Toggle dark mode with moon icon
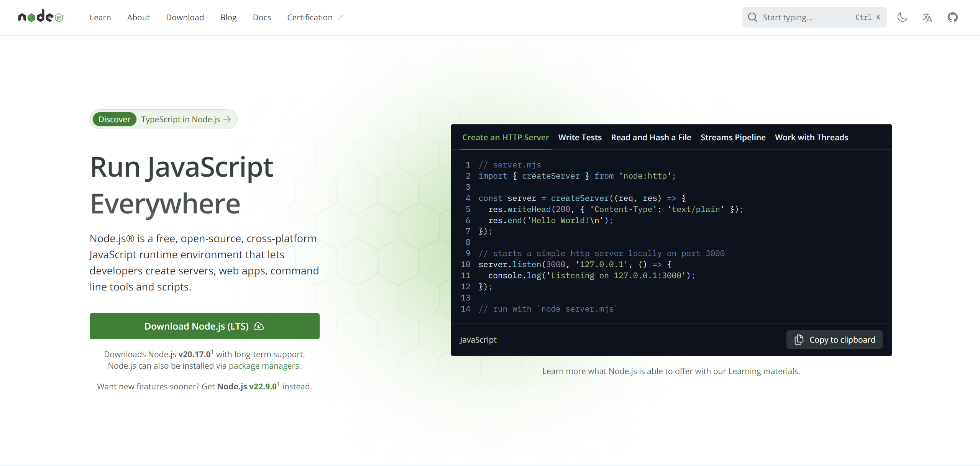Image resolution: width=980 pixels, height=466 pixels. click(x=902, y=17)
